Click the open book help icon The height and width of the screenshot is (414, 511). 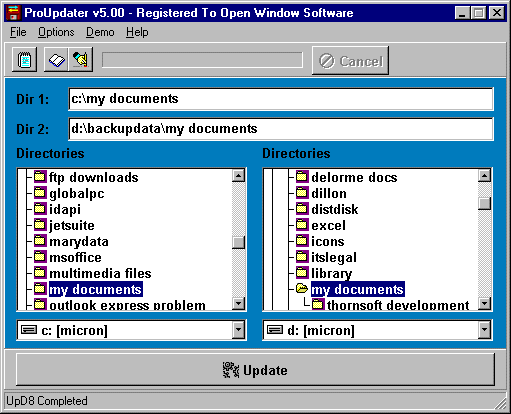click(x=56, y=60)
